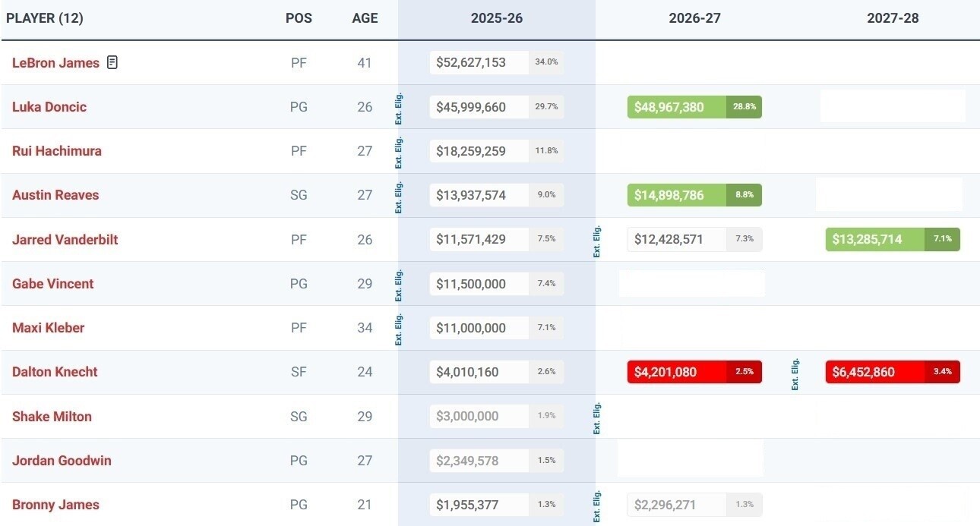Open Gabe Vincent's player link
Viewport: 980px width, 526px height.
(52, 284)
